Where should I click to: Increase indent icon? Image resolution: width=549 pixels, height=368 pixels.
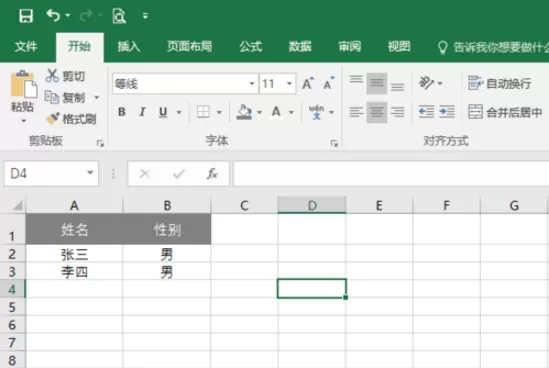tap(447, 112)
